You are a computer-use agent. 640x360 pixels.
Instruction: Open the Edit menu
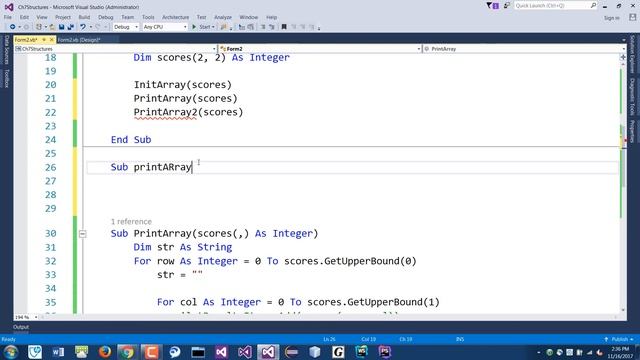pos(24,17)
